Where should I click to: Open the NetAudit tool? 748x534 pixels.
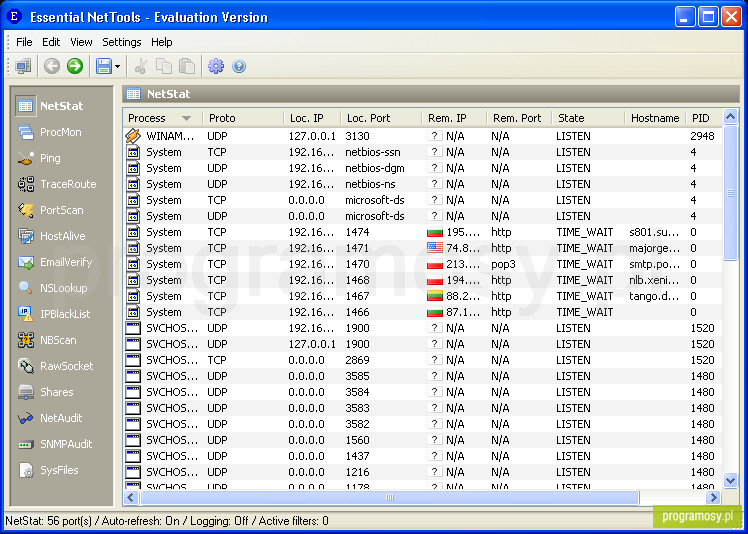click(x=50, y=418)
